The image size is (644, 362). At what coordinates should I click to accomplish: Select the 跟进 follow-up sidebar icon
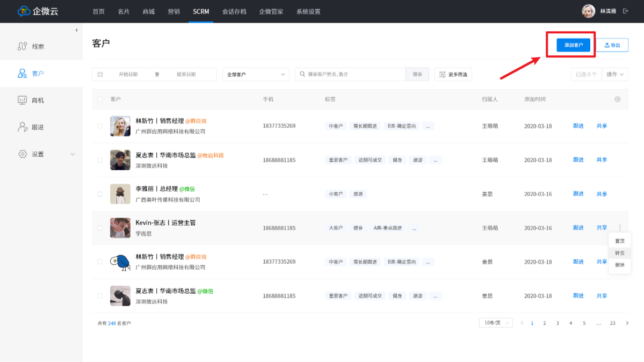pos(23,127)
